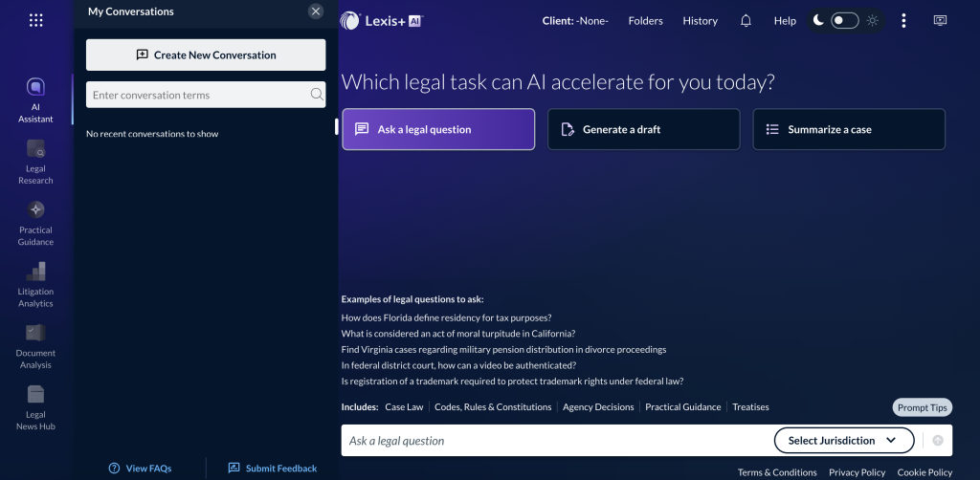Toggle dark/light mode switch

(x=844, y=21)
